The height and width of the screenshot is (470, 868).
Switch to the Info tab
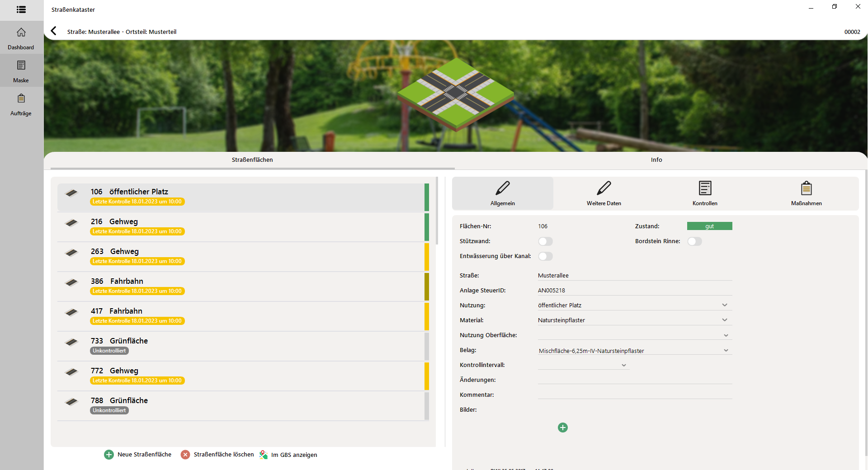[656, 160]
